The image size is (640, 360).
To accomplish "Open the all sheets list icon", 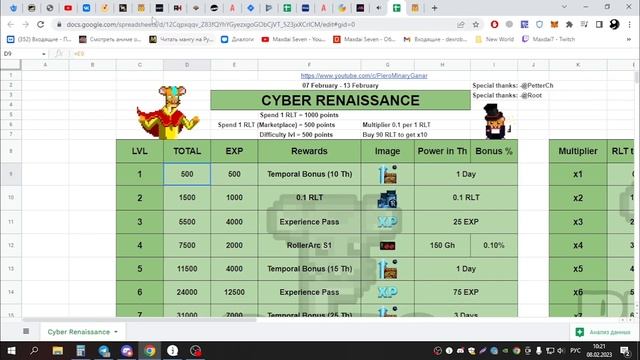I will [x=26, y=331].
